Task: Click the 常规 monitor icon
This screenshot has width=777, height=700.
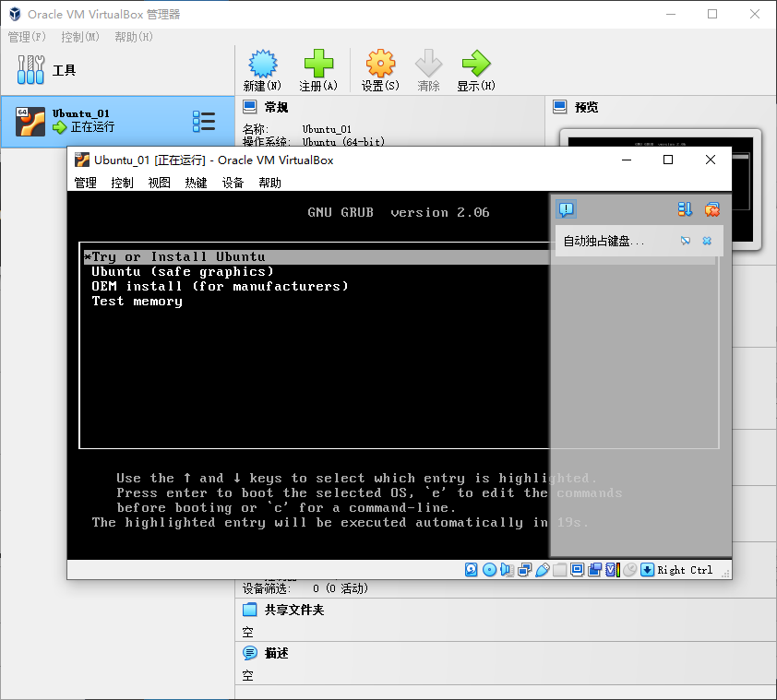Action: click(x=250, y=106)
